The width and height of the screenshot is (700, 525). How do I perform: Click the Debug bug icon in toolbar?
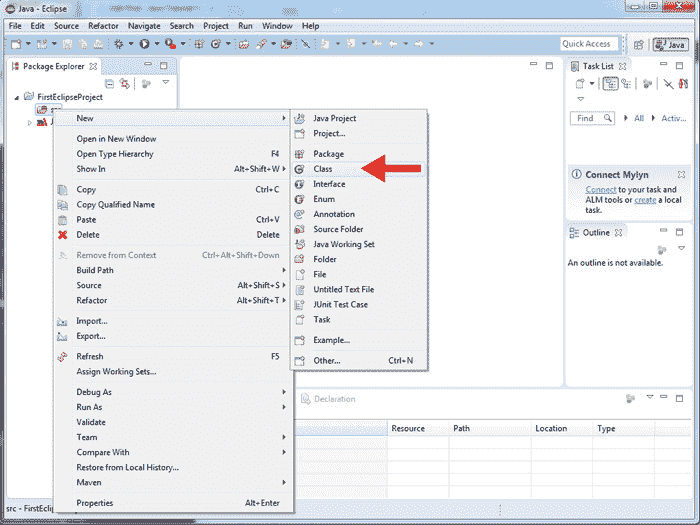(x=119, y=44)
